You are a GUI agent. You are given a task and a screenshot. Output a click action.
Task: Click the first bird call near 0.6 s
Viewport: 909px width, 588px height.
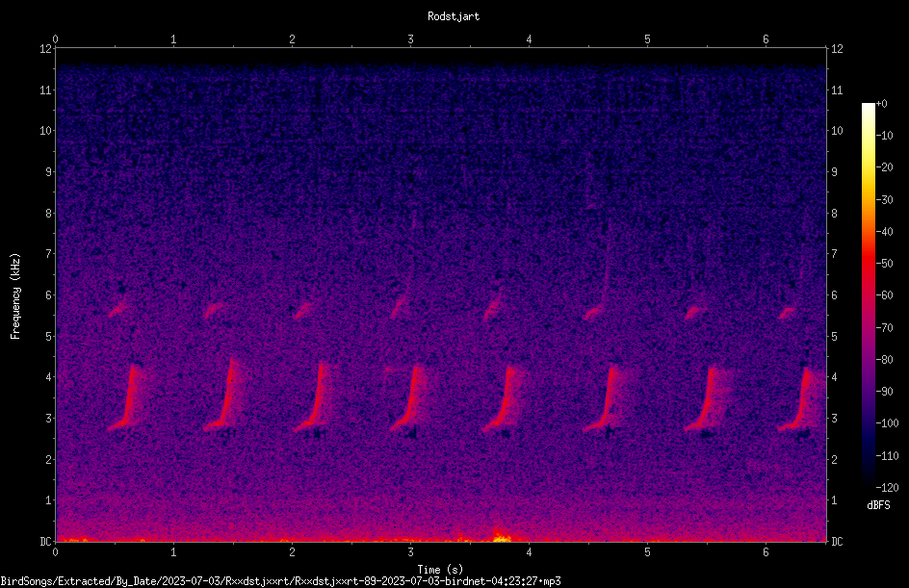point(127,397)
